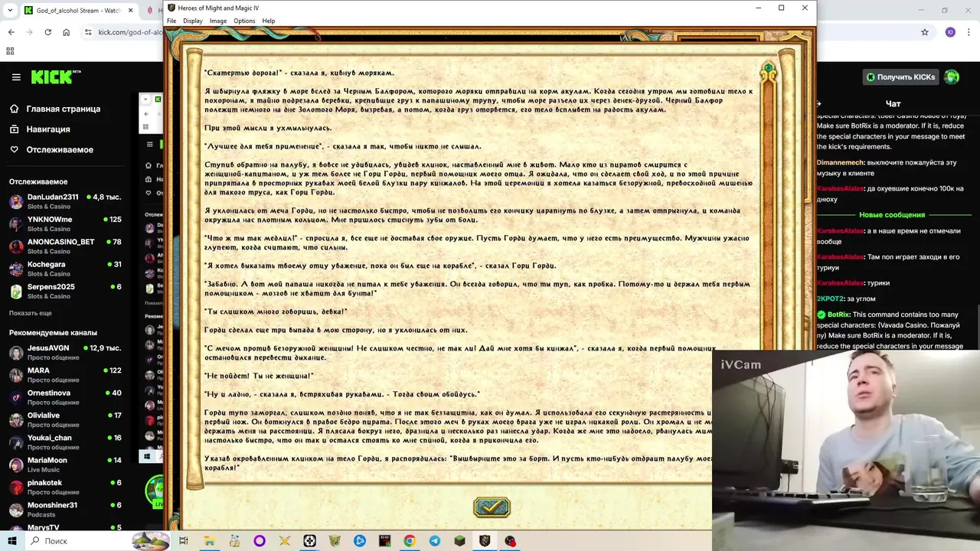Click Chrome forward navigation arrow
Image resolution: width=980 pixels, height=551 pixels.
point(29,32)
